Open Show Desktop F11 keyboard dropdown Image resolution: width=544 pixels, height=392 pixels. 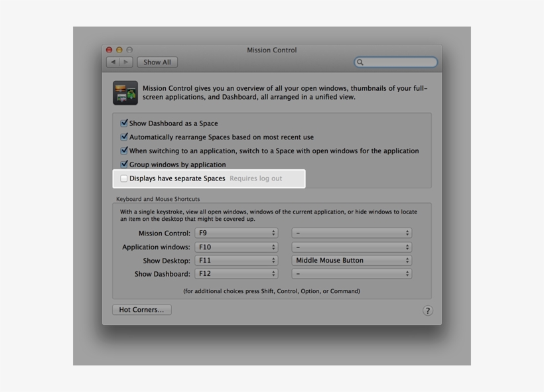[x=236, y=261]
